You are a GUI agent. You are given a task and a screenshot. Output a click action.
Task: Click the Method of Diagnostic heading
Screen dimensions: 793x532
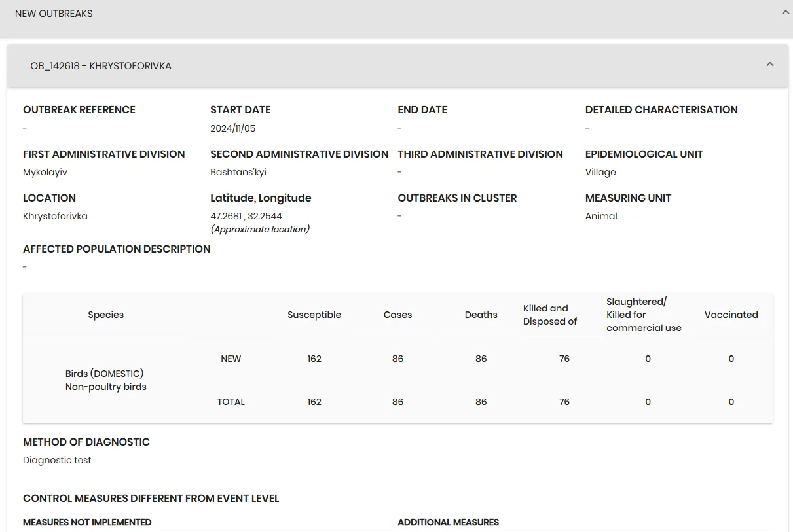coord(86,442)
